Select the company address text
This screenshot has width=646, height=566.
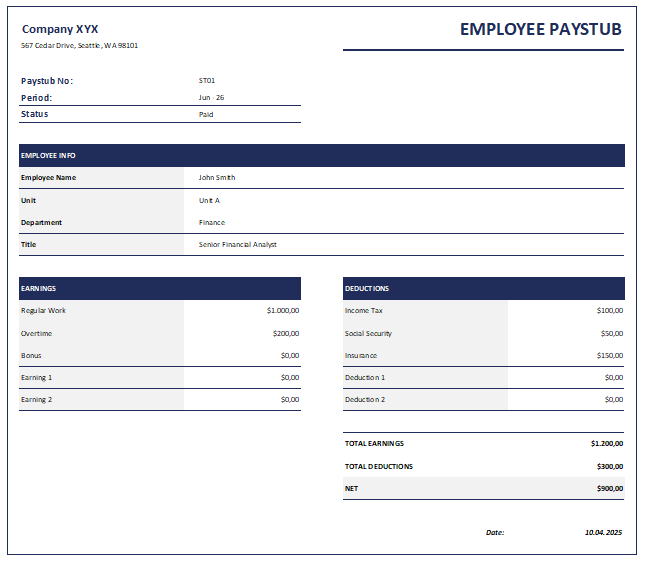coord(80,46)
